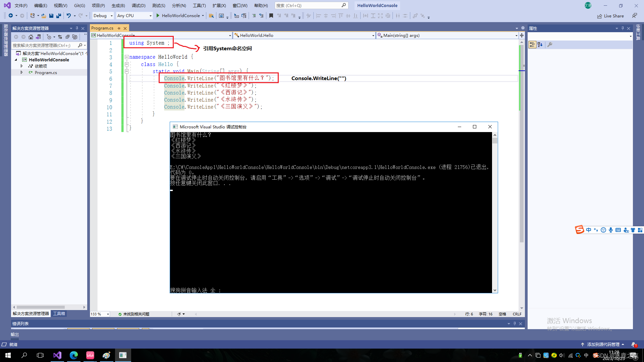Image resolution: width=644 pixels, height=362 pixels.
Task: Save the current file with the disk icon
Action: click(51, 15)
